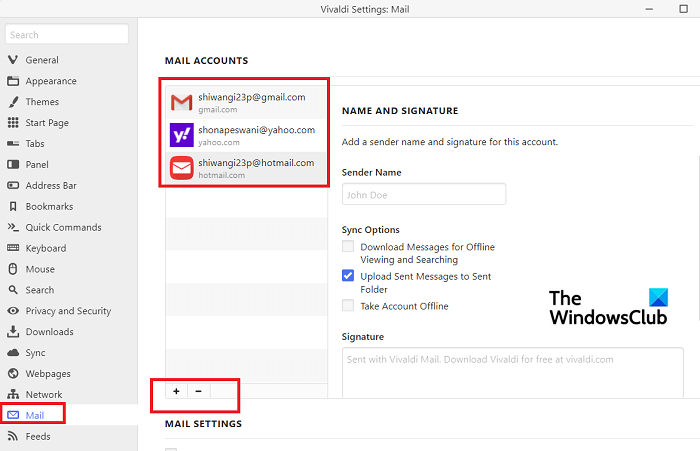Click the Quick Commands prompt icon
Screen dimensions: 700x451
(x=13, y=227)
